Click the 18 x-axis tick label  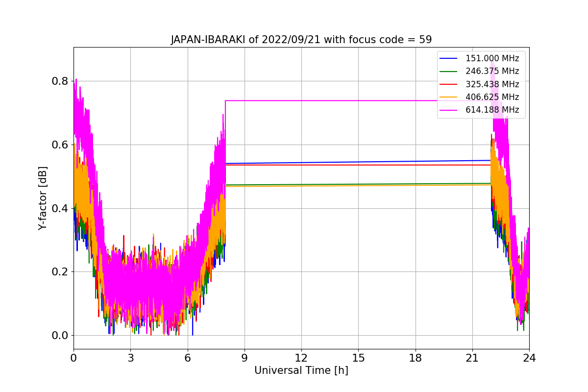(415, 358)
